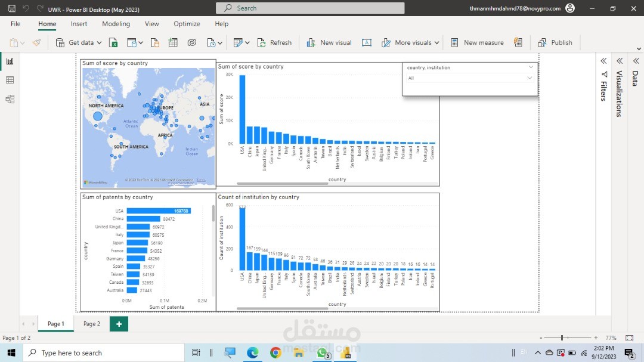Image resolution: width=644 pixels, height=362 pixels.
Task: Open the Excel workbook icon
Action: pos(113,43)
